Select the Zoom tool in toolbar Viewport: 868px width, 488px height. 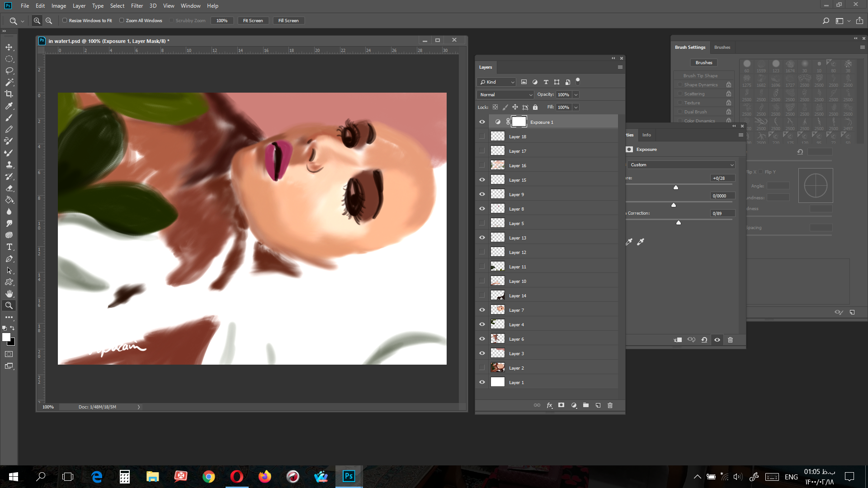tap(9, 305)
